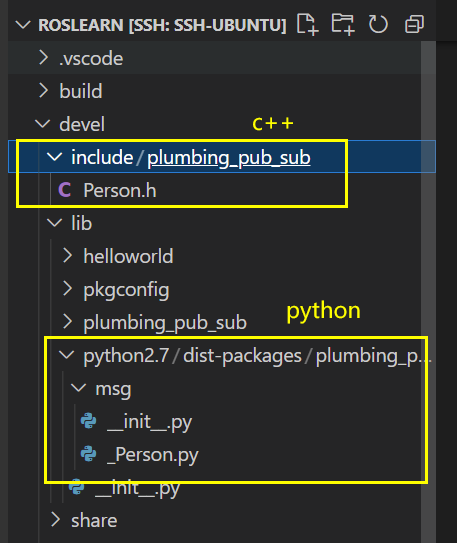Click the 'dist-packages' path segment
The height and width of the screenshot is (543, 457).
(x=242, y=356)
